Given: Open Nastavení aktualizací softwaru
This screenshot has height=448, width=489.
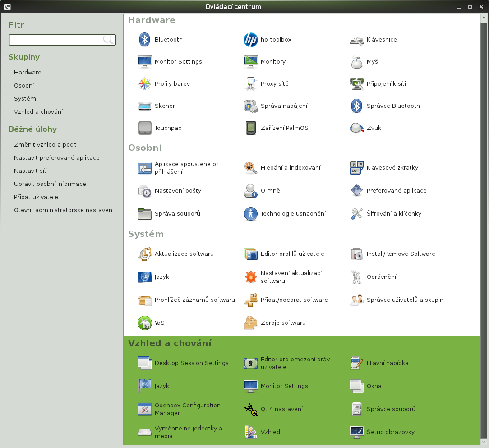Looking at the screenshot, I should coord(250,277).
